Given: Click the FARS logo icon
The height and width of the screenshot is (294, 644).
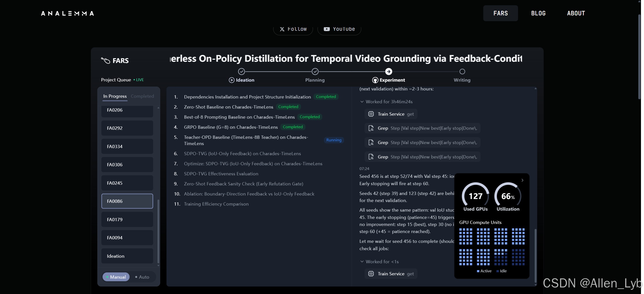Looking at the screenshot, I should point(105,60).
